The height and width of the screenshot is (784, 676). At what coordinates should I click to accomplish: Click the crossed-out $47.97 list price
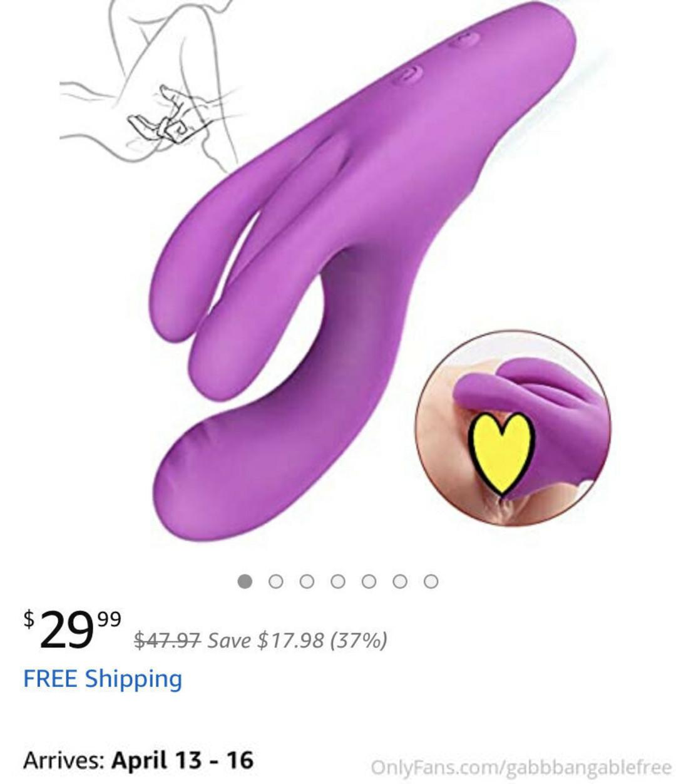click(x=167, y=640)
